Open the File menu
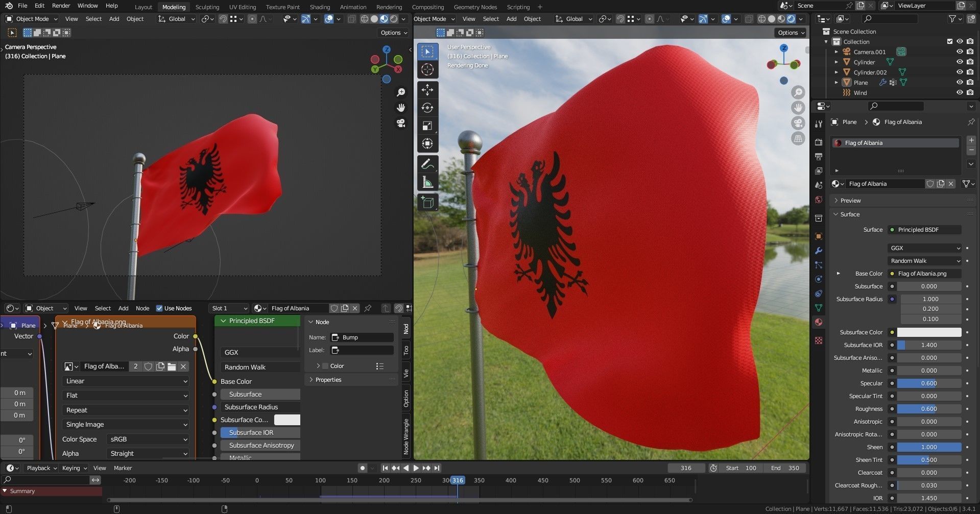Viewport: 980px width, 514px height. tap(22, 6)
